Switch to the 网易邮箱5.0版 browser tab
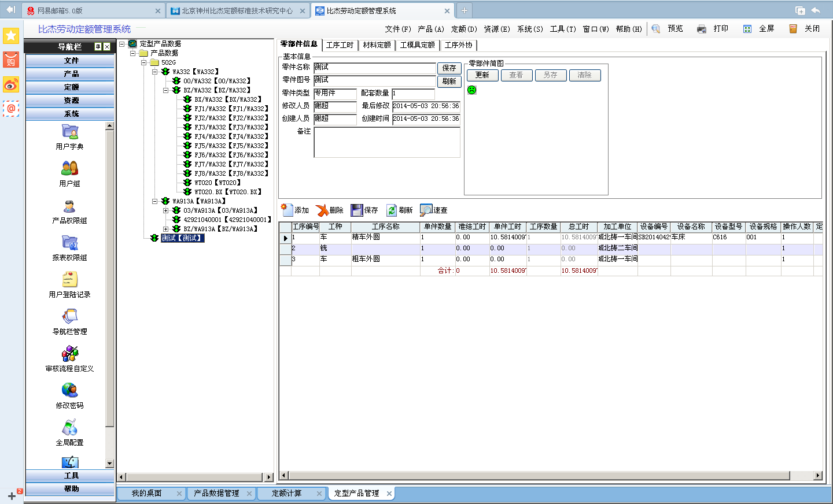This screenshot has height=504, width=833. click(x=92, y=11)
